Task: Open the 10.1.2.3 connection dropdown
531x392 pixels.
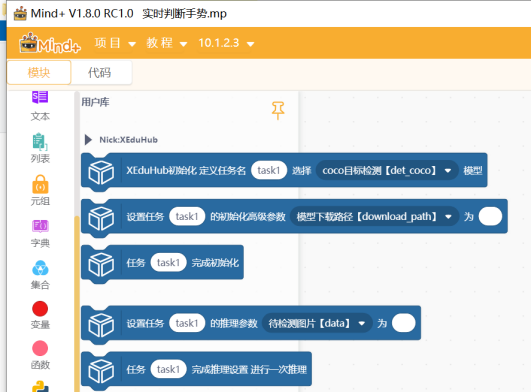Action: point(226,43)
